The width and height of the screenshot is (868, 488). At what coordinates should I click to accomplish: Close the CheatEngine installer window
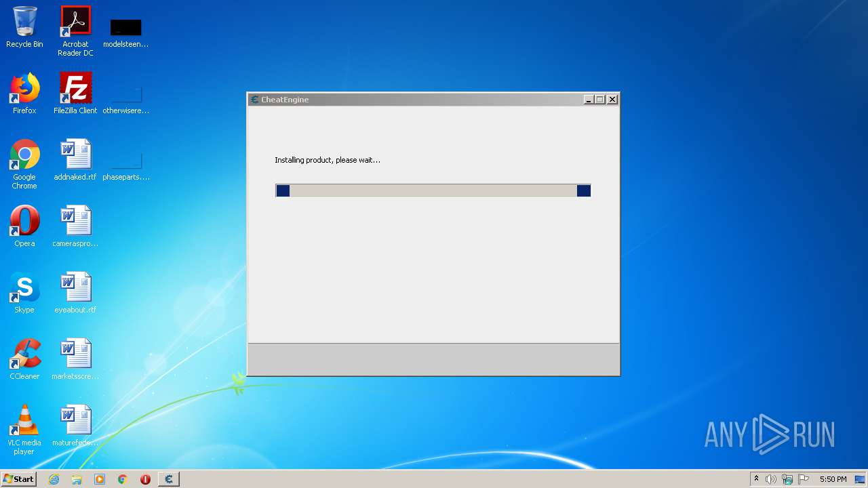(612, 100)
